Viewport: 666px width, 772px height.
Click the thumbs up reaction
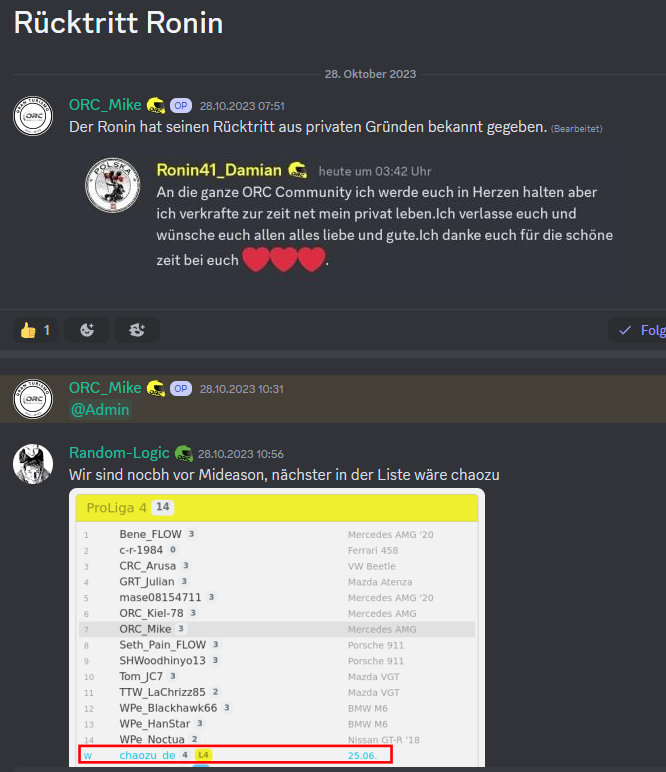click(x=35, y=330)
